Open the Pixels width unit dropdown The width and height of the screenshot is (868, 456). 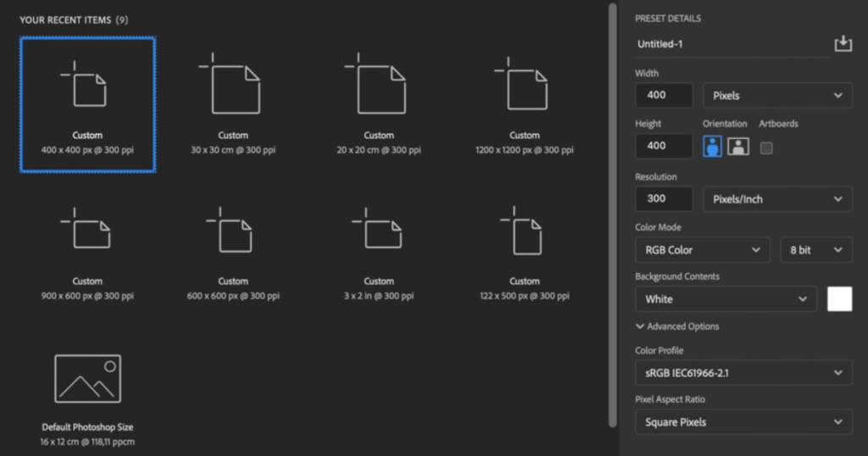[777, 95]
